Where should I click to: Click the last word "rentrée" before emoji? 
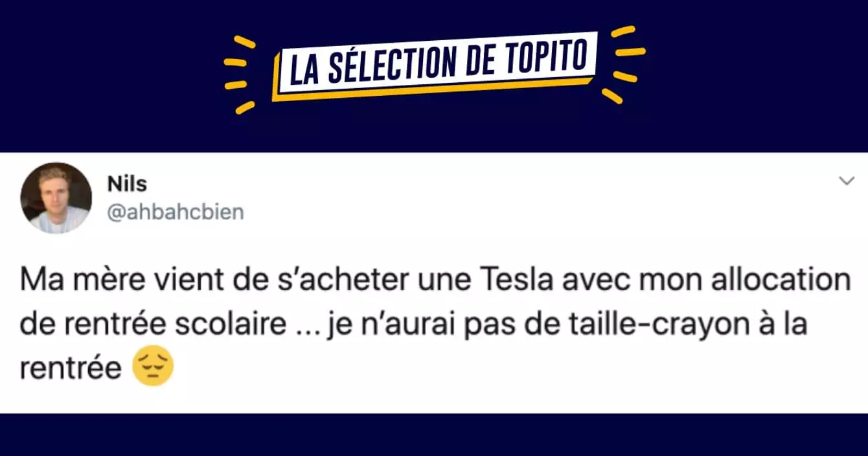[x=70, y=368]
